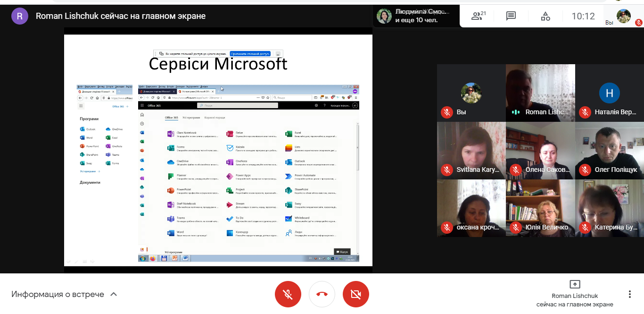The image size is (644, 314).
Task: Switch to the Корисні поради tab in shared page
Action: (215, 118)
